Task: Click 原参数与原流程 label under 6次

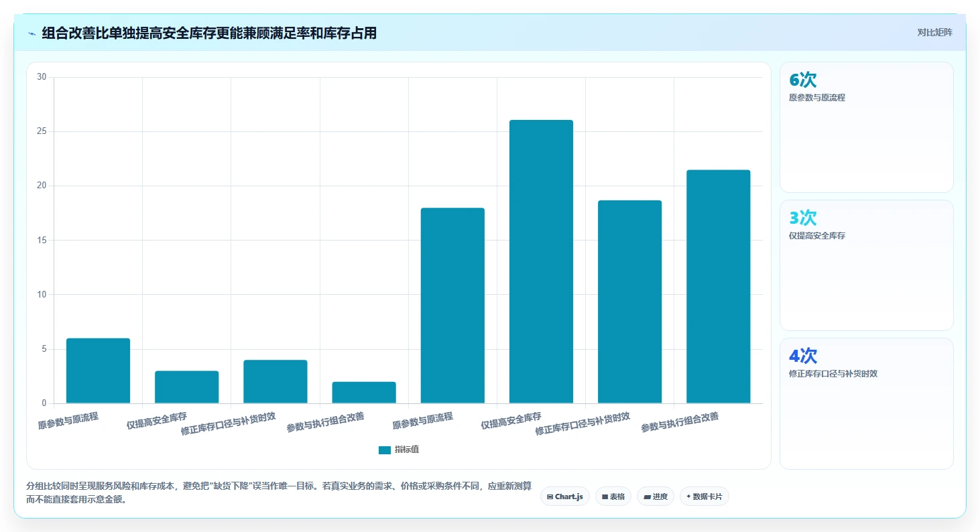Action: pos(817,98)
